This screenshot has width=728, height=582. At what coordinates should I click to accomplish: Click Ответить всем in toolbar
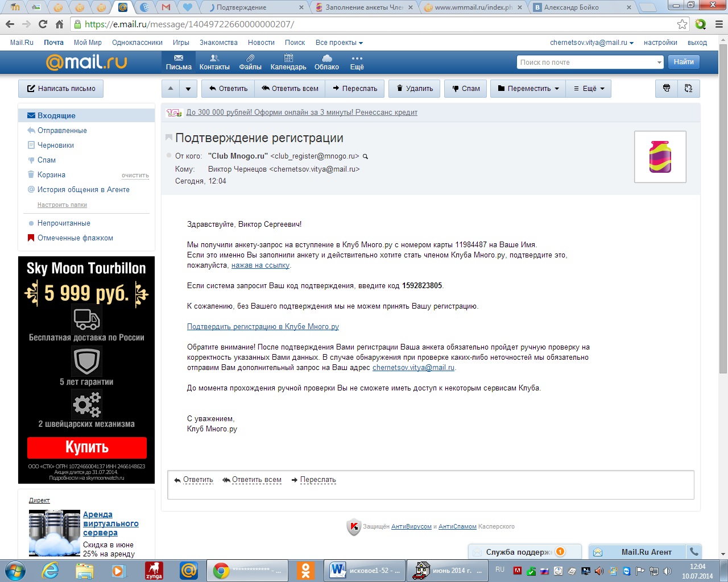(x=290, y=89)
